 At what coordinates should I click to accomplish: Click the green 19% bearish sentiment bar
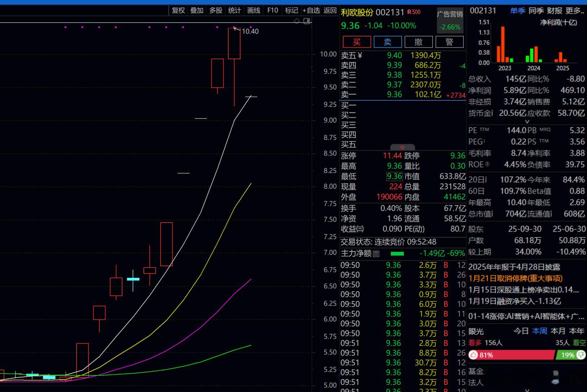tap(571, 355)
